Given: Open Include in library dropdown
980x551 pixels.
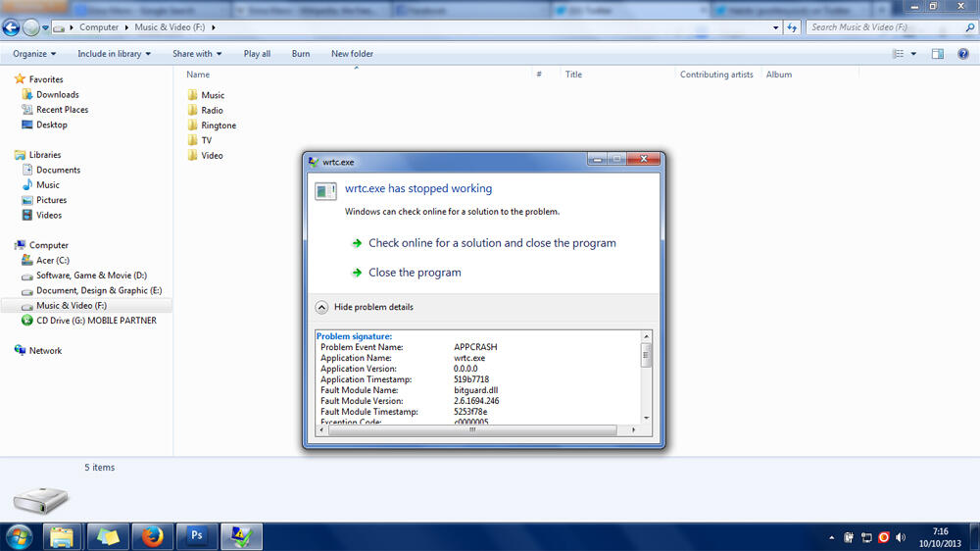Looking at the screenshot, I should tap(114, 54).
